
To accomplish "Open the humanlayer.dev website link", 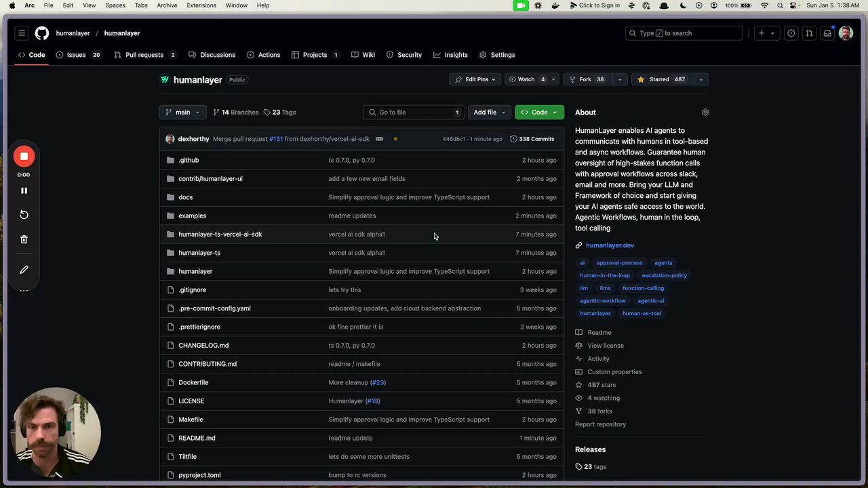I will [610, 245].
